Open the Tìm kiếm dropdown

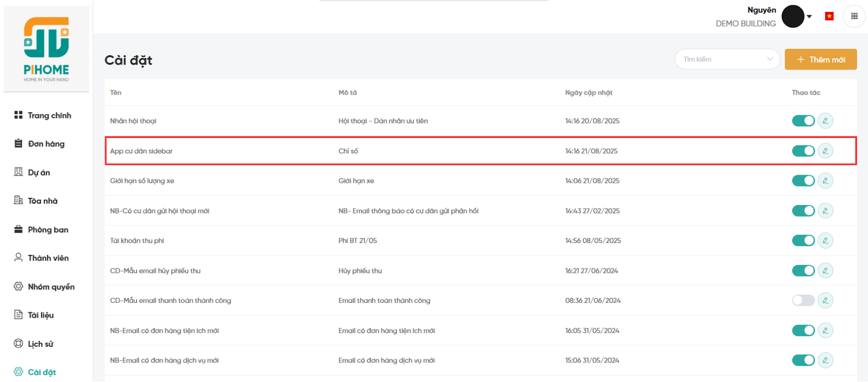(726, 59)
